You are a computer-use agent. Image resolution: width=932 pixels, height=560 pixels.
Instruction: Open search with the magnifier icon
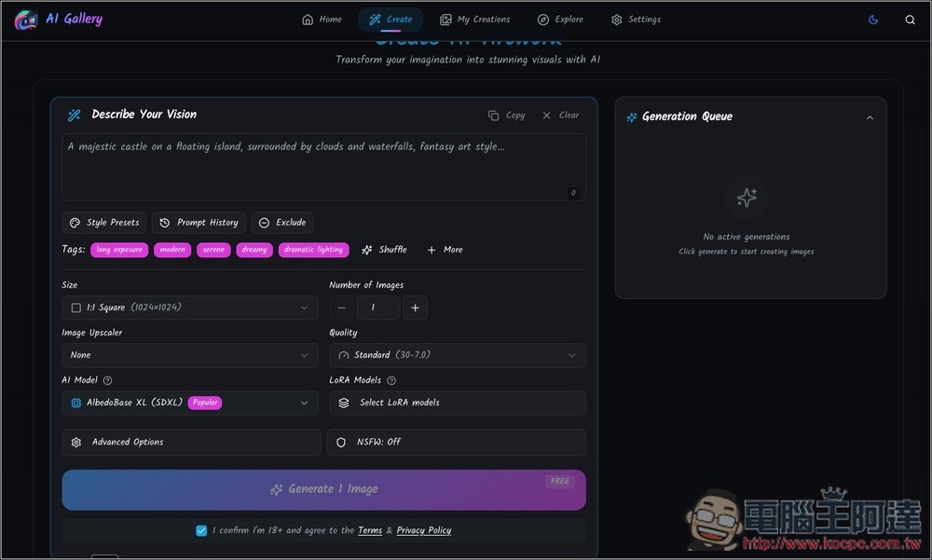tap(911, 20)
